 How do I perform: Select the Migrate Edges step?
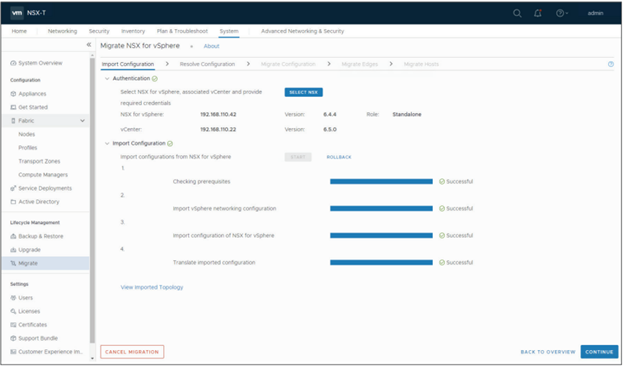[360, 64]
